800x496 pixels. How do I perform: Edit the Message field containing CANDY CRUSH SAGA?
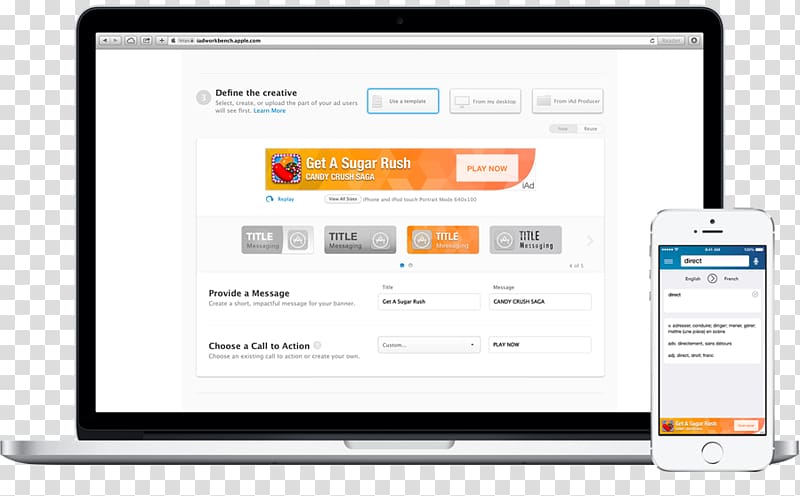540,302
